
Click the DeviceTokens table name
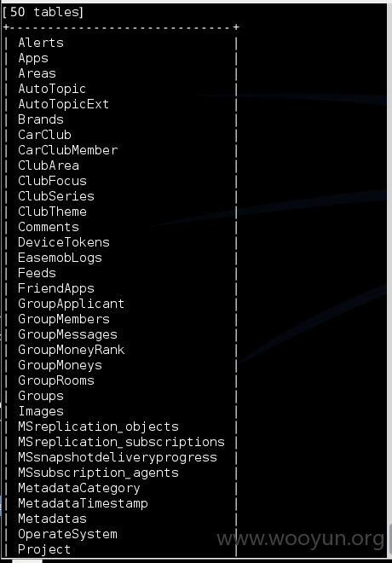[x=64, y=242]
